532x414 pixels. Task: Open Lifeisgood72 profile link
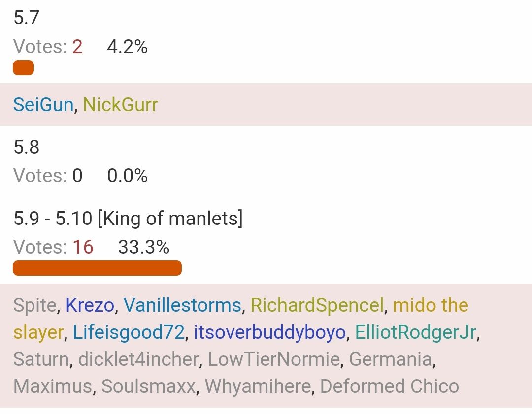click(x=129, y=332)
